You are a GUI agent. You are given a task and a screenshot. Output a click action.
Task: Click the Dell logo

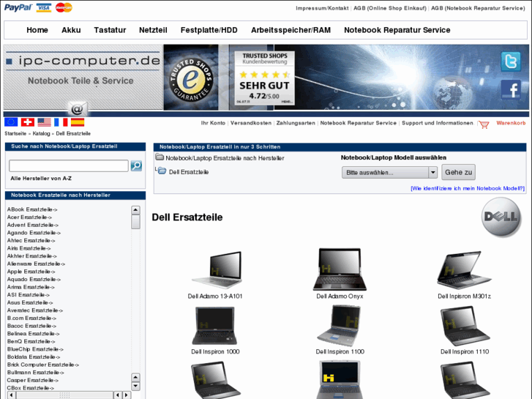501,217
